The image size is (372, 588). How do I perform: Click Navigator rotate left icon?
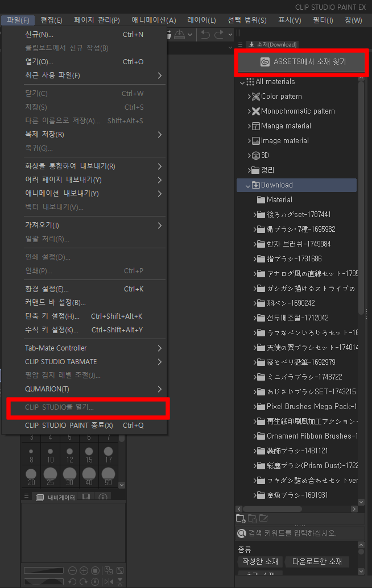point(72,582)
